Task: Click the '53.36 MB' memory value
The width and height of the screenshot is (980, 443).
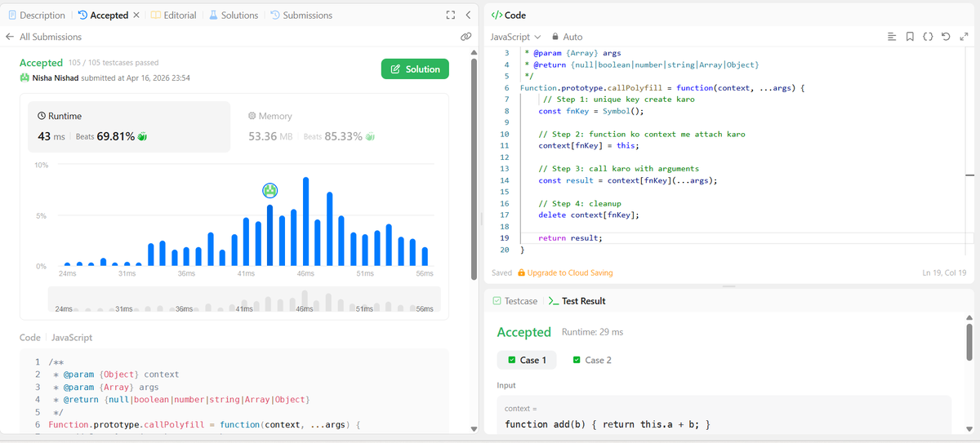Action: [x=270, y=136]
